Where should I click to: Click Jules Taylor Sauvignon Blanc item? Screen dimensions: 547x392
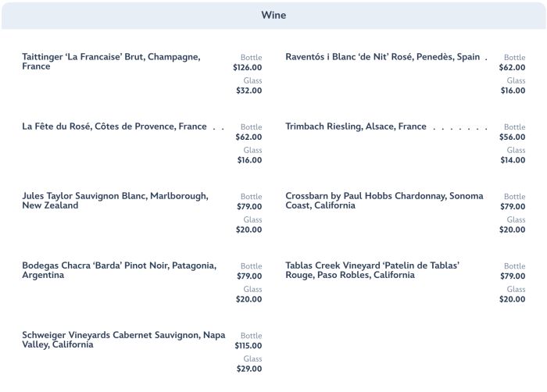(115, 201)
